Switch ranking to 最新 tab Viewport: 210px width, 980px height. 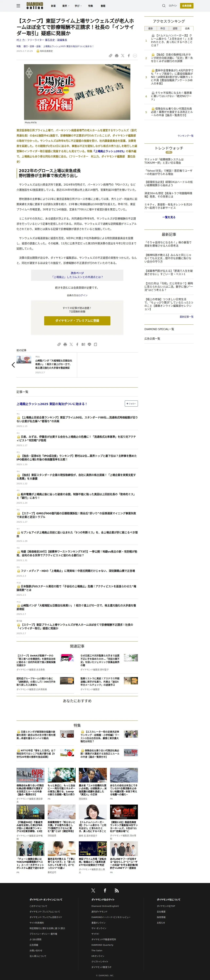coord(150,29)
